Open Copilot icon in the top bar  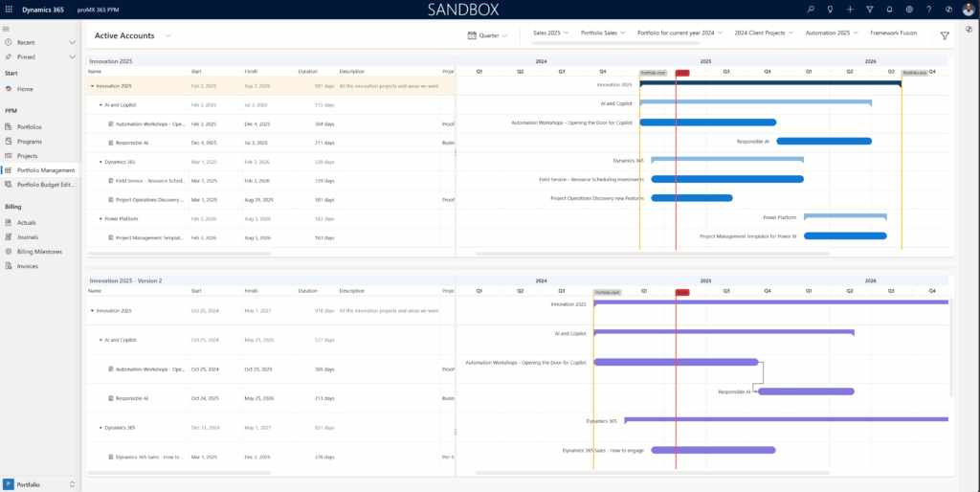pyautogui.click(x=948, y=10)
